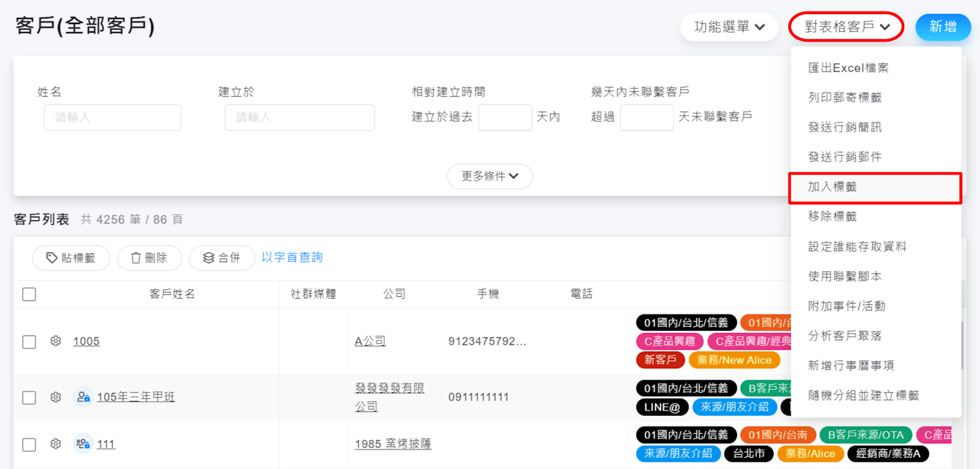
Task: Choose 匯出Excel檔案 menu item
Action: tap(848, 68)
